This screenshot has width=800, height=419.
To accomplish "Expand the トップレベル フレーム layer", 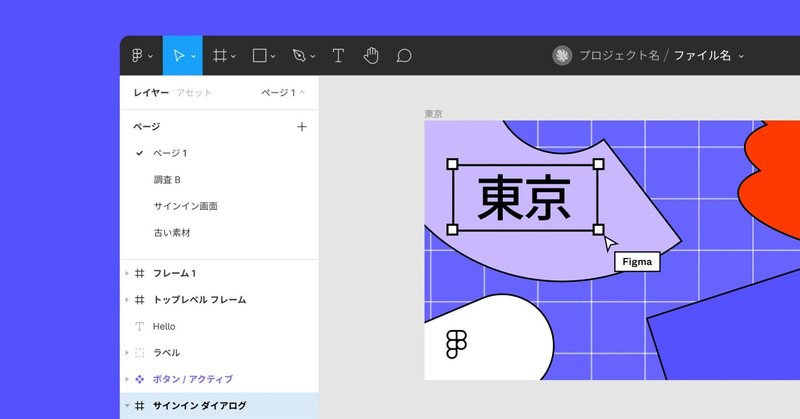I will pyautogui.click(x=127, y=300).
